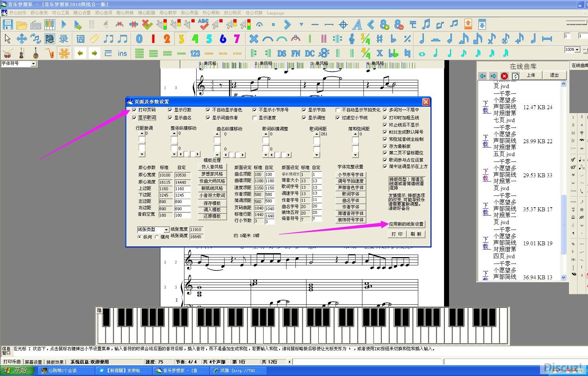Switch to 屏幕设置 bottom tab
This screenshot has width=588, height=376.
(x=33, y=362)
